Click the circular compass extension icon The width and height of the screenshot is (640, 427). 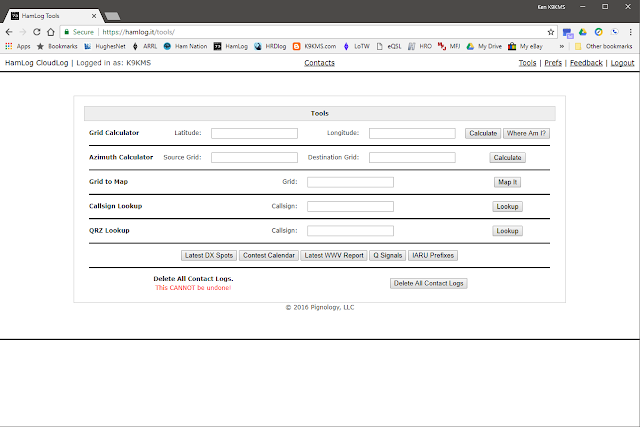click(598, 32)
